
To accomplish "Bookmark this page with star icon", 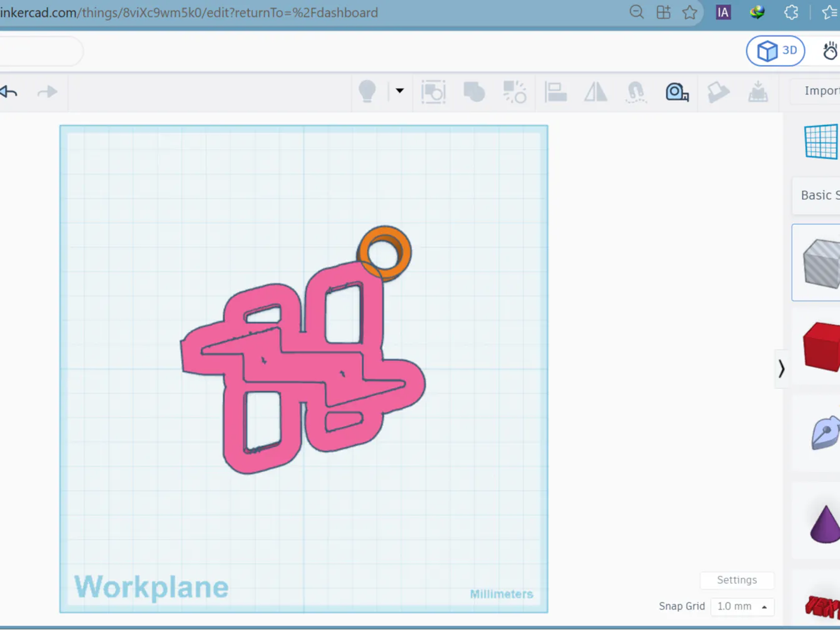I will click(x=689, y=12).
